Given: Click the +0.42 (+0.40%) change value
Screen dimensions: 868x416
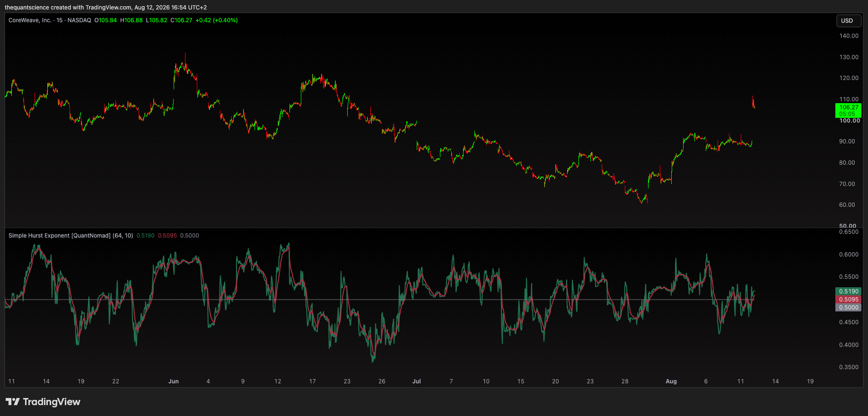Looking at the screenshot, I should click(217, 20).
